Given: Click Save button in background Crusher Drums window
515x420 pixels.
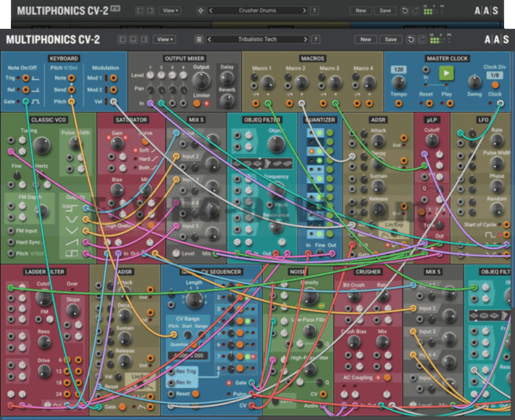Looking at the screenshot, I should click(385, 10).
